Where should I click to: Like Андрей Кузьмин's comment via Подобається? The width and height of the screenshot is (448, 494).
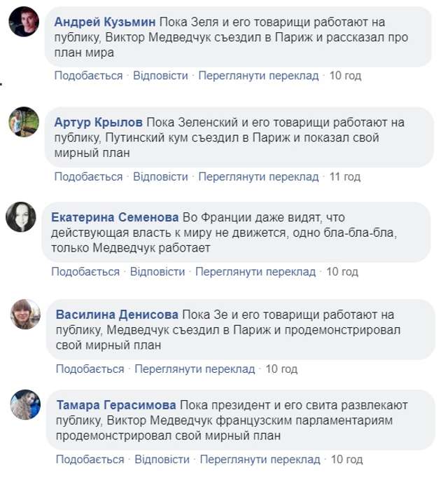click(88, 76)
